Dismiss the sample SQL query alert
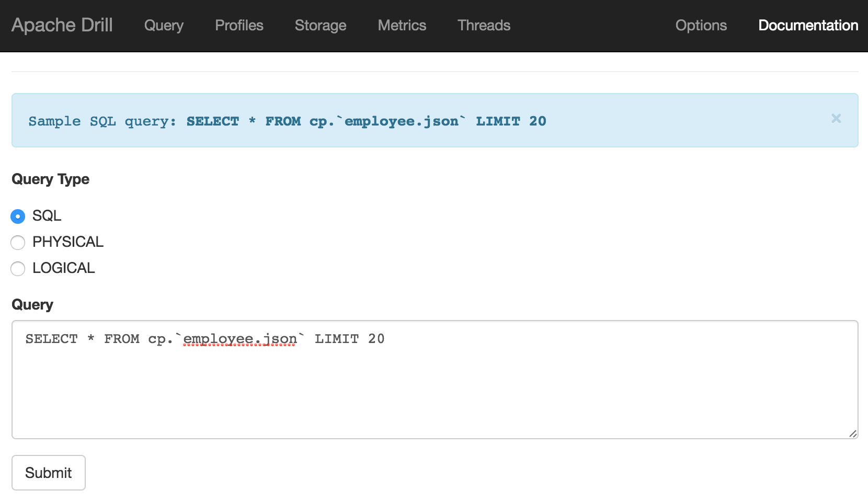Viewport: 868px width, 502px height. point(836,119)
